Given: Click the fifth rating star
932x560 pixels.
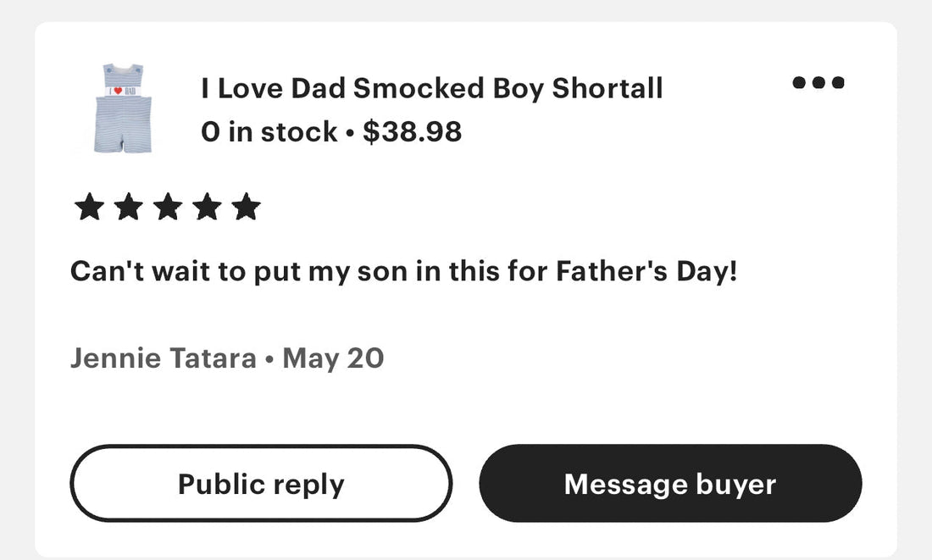Looking at the screenshot, I should tap(246, 207).
